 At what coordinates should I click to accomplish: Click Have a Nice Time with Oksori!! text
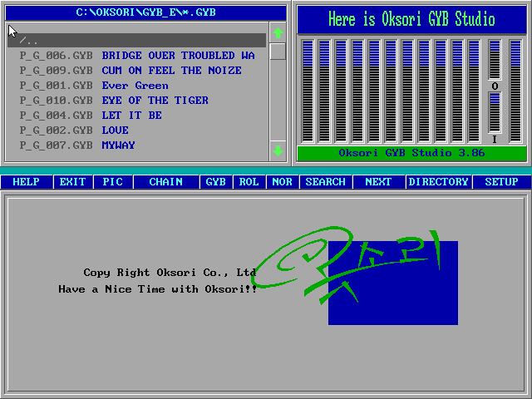(158, 289)
